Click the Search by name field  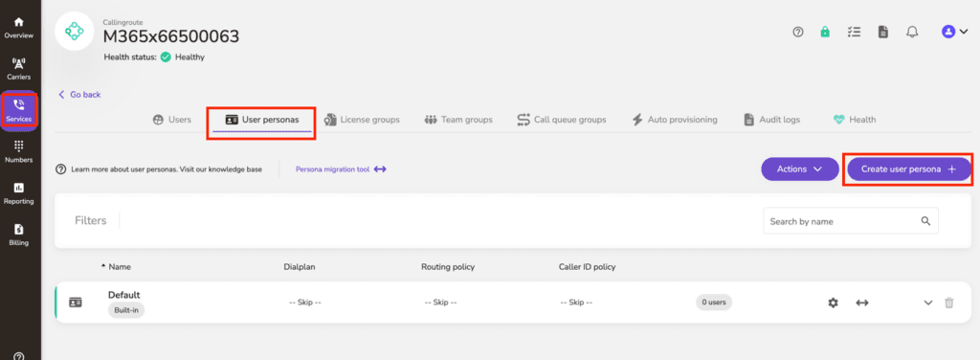(851, 221)
